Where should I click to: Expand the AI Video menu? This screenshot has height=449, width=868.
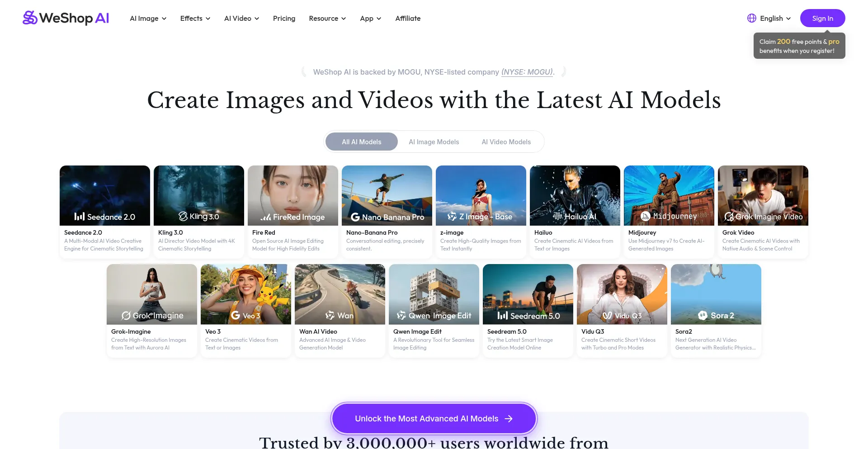242,18
